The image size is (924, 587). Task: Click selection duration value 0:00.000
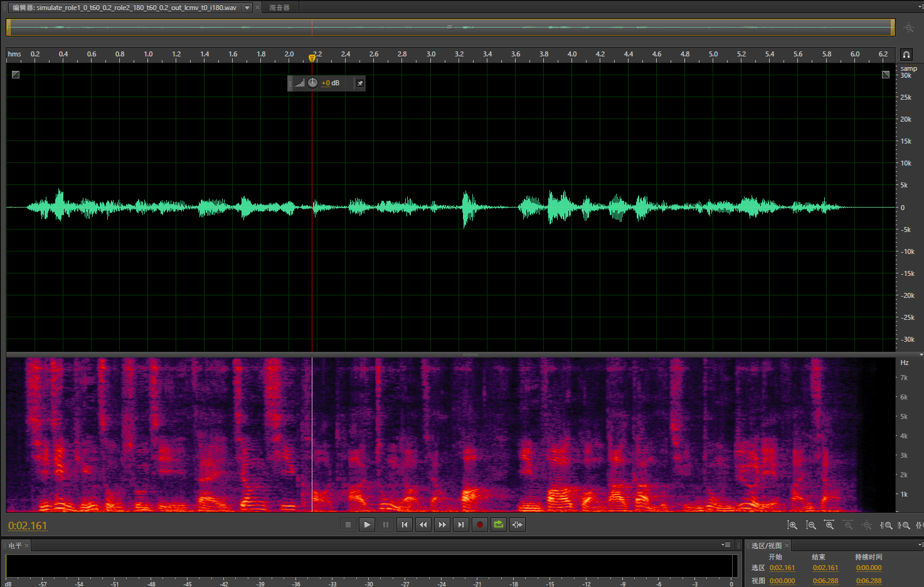tap(869, 568)
